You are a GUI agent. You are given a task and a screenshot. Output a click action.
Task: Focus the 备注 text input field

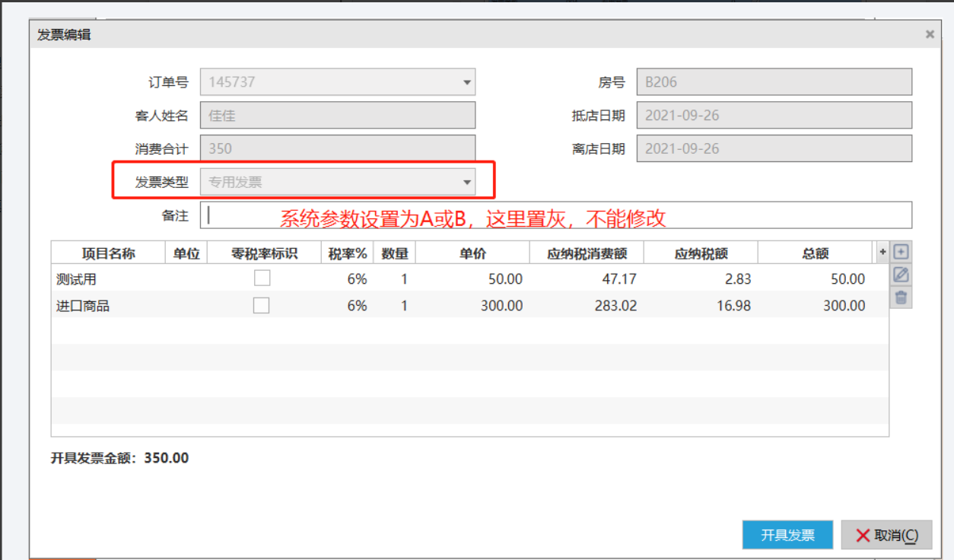[555, 215]
